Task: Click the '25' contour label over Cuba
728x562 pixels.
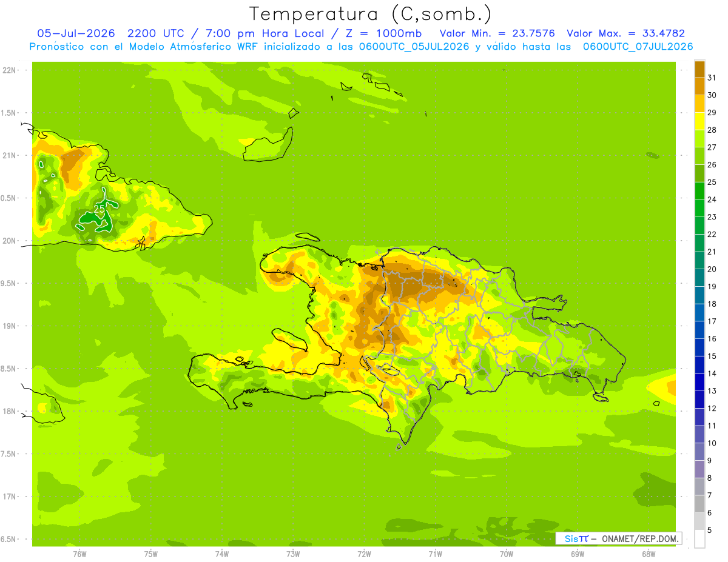Action: click(x=99, y=210)
